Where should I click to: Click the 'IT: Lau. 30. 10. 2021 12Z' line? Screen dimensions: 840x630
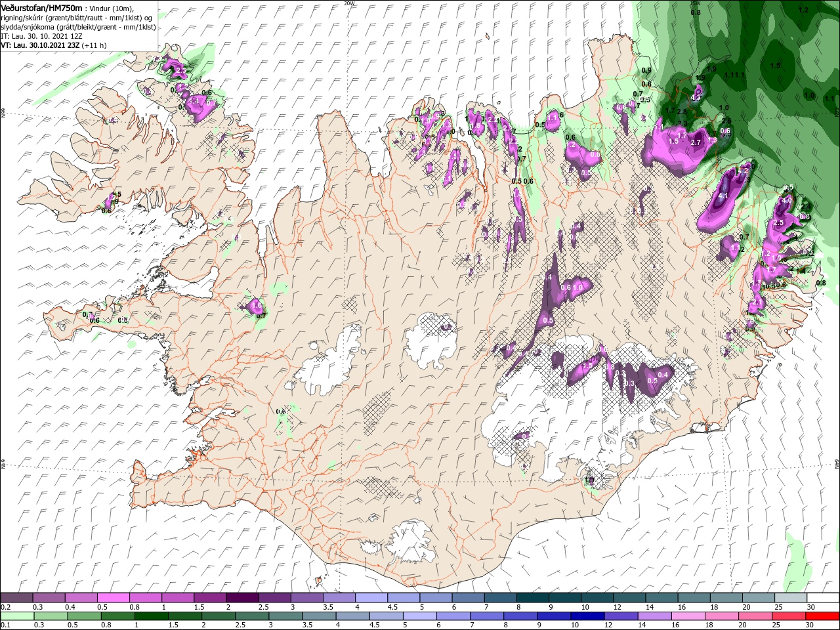tap(41, 36)
